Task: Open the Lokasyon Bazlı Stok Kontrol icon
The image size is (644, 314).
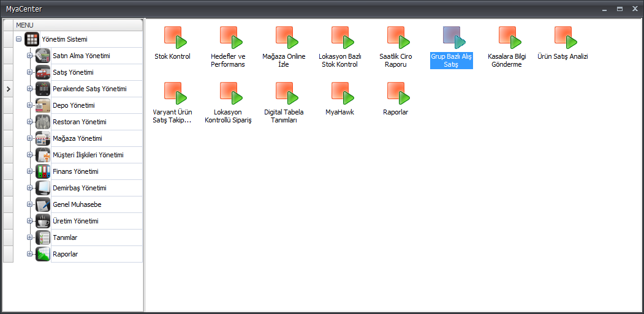Action: click(x=343, y=38)
